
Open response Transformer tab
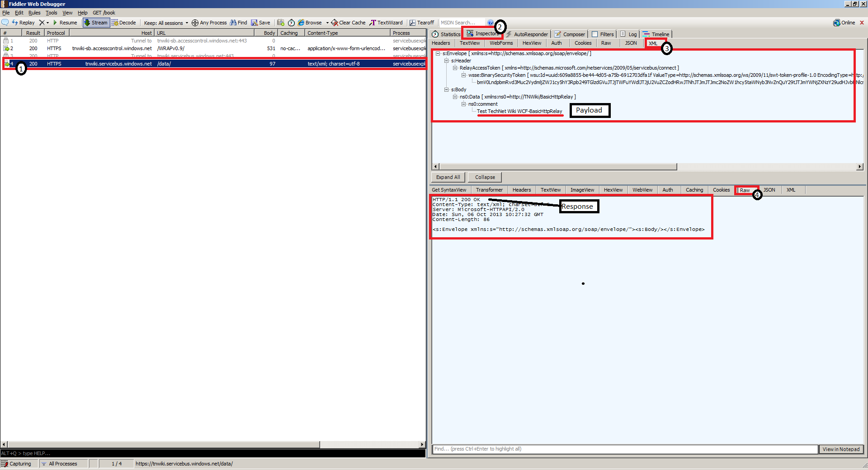pos(489,190)
